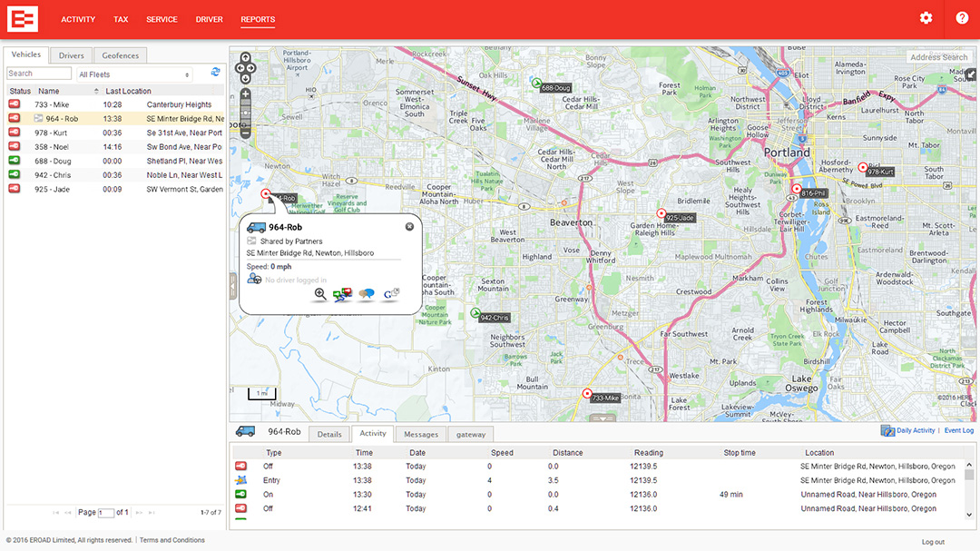Click the map zoom in plus button
Screen dimensions: 980x551
tap(246, 94)
